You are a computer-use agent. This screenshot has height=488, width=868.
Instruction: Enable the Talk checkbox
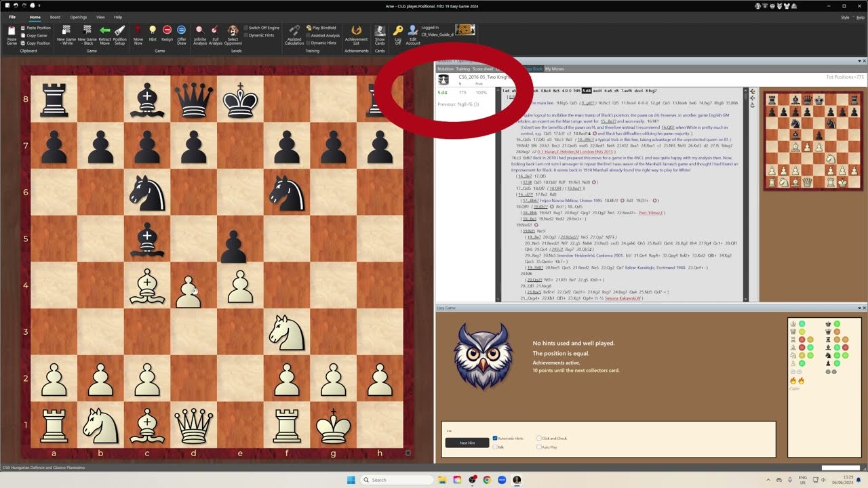[x=495, y=447]
